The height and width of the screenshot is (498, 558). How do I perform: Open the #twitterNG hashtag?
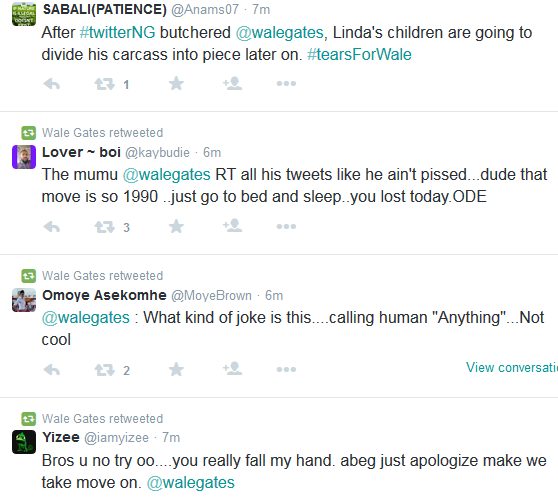[x=117, y=33]
